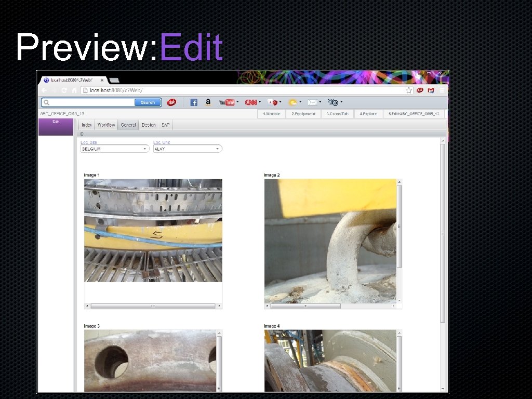The image size is (532, 399).
Task: Expand the mail toolbar dropdown arrow
Action: click(x=320, y=102)
